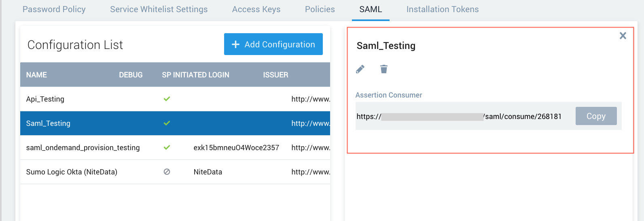This screenshot has width=644, height=221.
Task: Click the trash delete icon for Saml_Testing
Action: (x=384, y=69)
